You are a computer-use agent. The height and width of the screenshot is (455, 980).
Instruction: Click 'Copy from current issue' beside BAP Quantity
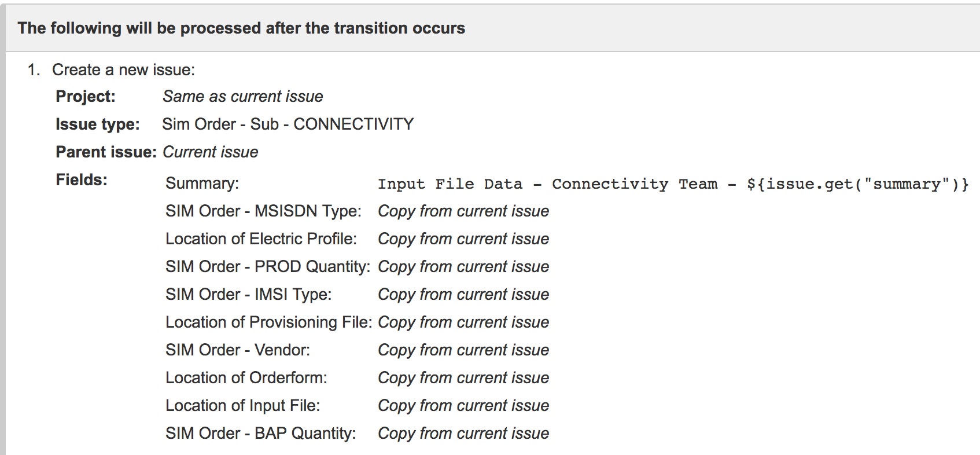coord(463,434)
